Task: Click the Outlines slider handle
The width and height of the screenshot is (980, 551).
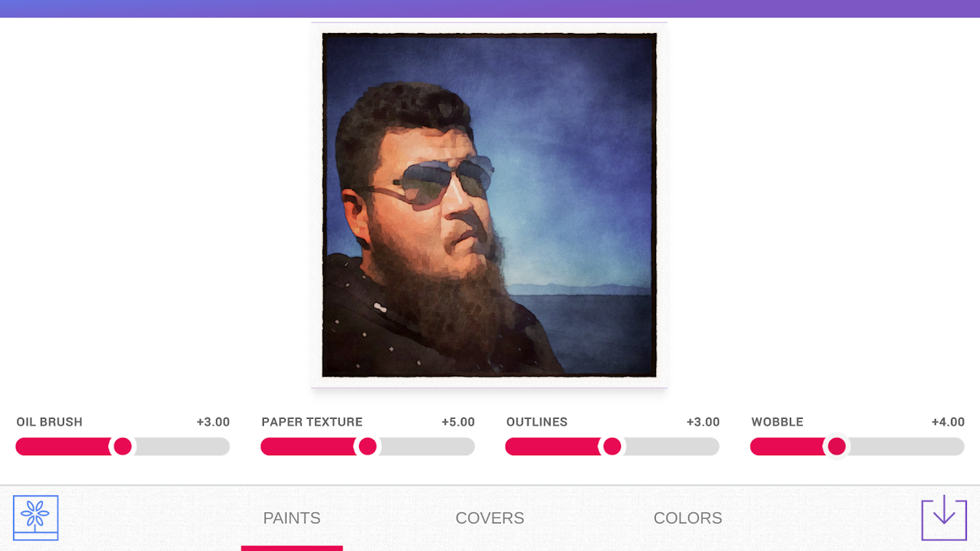Action: click(x=612, y=446)
